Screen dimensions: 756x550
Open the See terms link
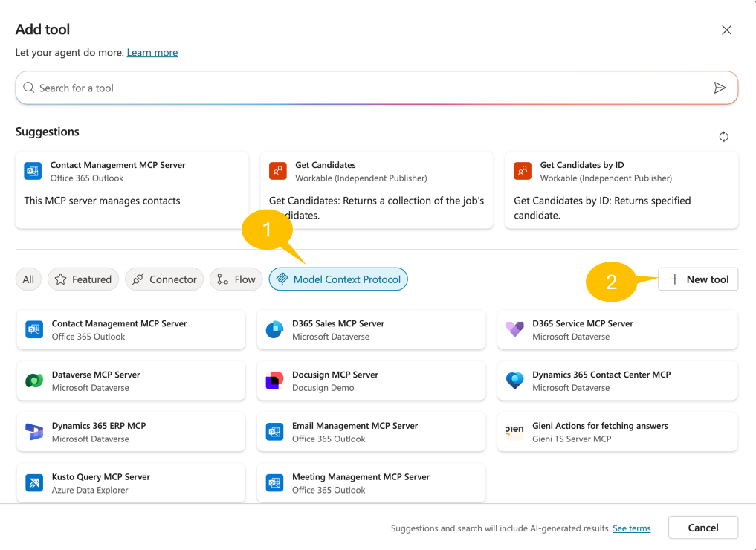[632, 528]
